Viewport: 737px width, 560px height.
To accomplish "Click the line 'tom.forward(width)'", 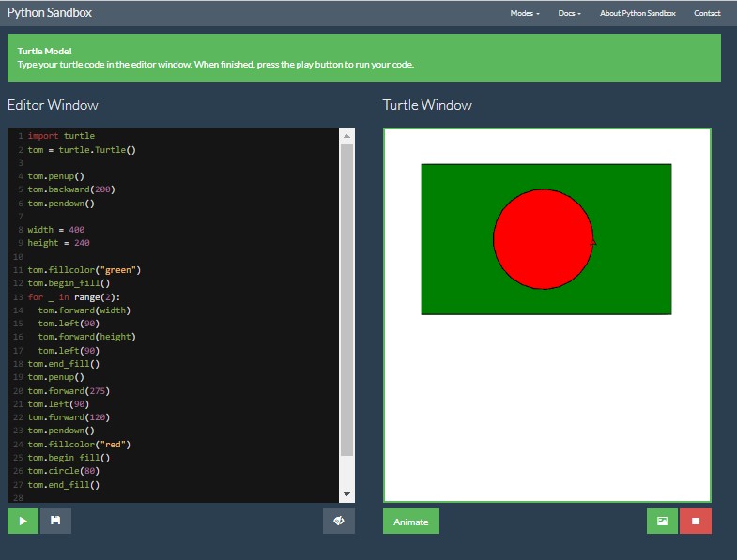I will click(x=84, y=310).
